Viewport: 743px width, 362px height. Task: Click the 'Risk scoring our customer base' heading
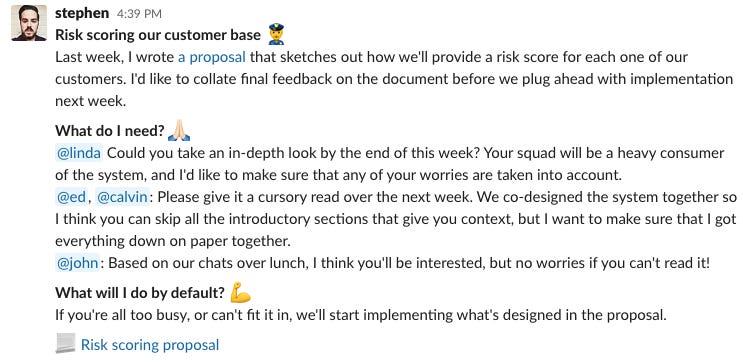(x=158, y=35)
